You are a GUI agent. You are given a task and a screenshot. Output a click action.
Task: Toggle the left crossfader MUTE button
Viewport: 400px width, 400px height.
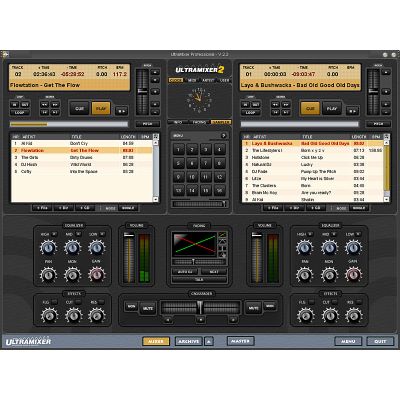coord(148,308)
